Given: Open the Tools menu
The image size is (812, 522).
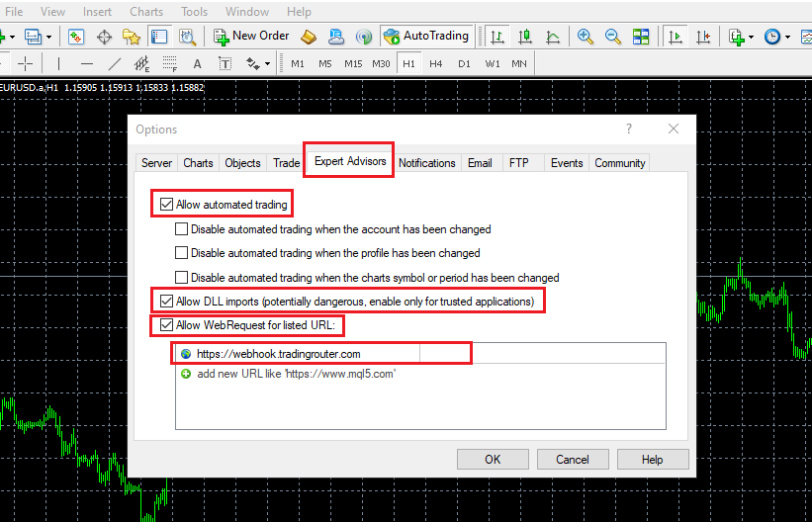Looking at the screenshot, I should pos(194,12).
